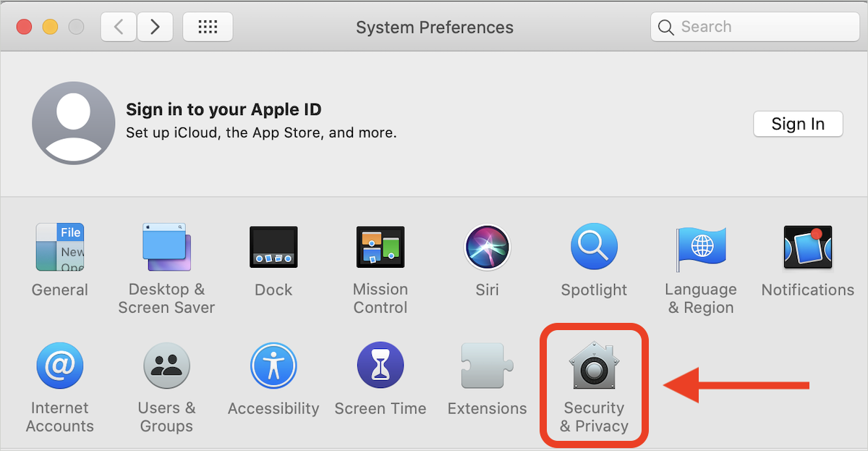Go forward with the right arrow button
The image size is (868, 451).
[155, 27]
